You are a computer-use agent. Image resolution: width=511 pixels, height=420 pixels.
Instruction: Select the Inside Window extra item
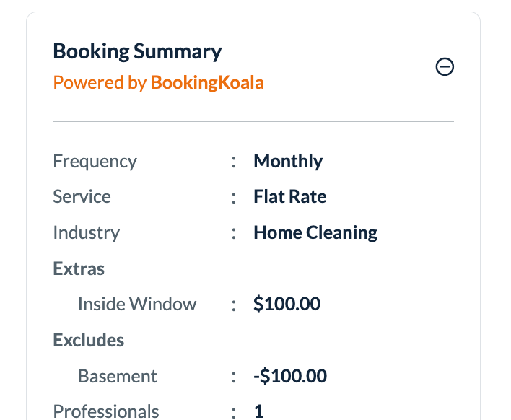pos(137,305)
